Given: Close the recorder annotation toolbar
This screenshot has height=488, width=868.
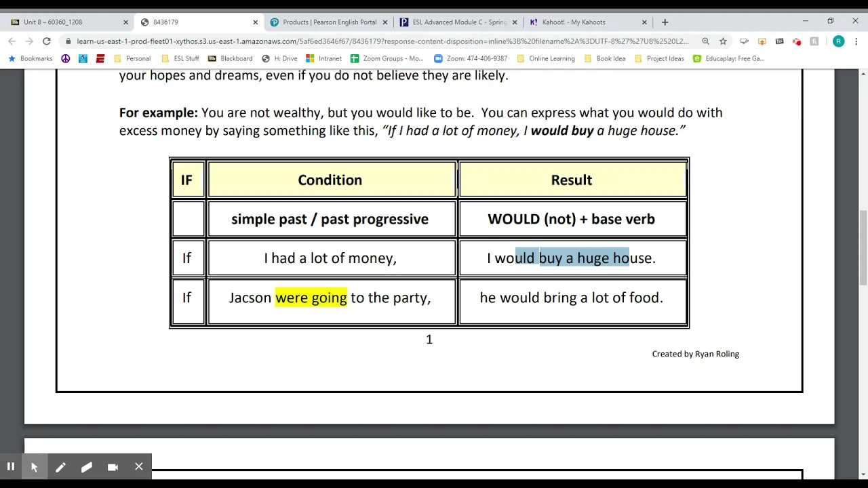Looking at the screenshot, I should 139,466.
